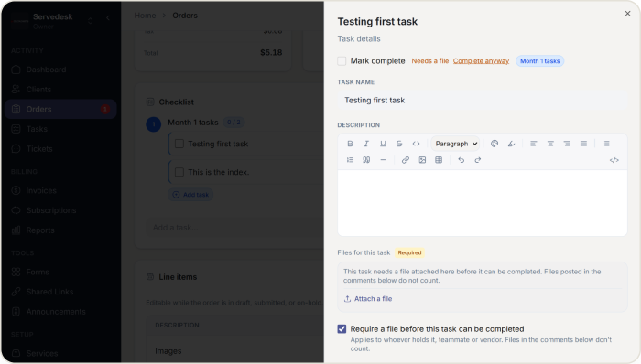Click the Complete anyway link
641x364 pixels.
(x=481, y=60)
